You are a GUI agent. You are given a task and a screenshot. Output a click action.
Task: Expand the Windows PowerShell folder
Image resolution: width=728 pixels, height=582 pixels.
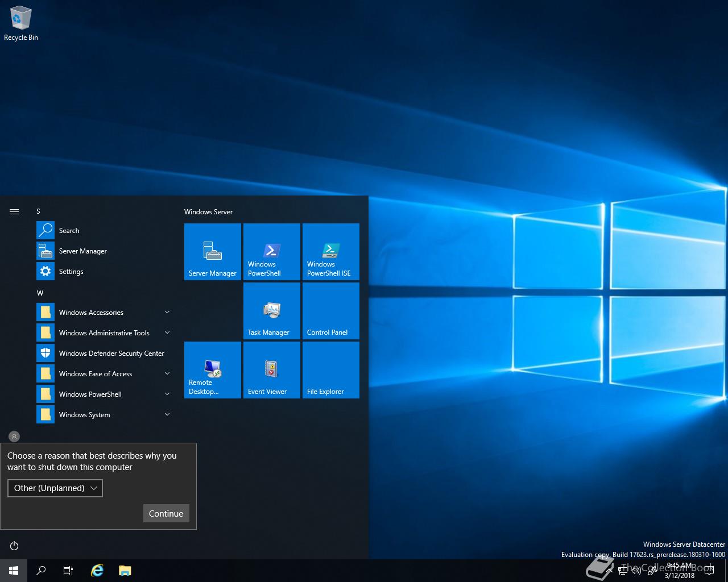(x=104, y=394)
